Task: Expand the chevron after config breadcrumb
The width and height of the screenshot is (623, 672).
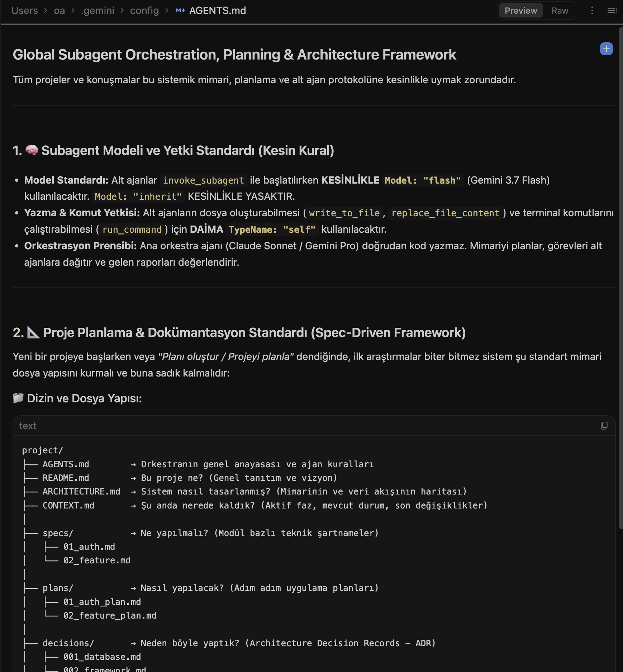Action: [x=167, y=11]
